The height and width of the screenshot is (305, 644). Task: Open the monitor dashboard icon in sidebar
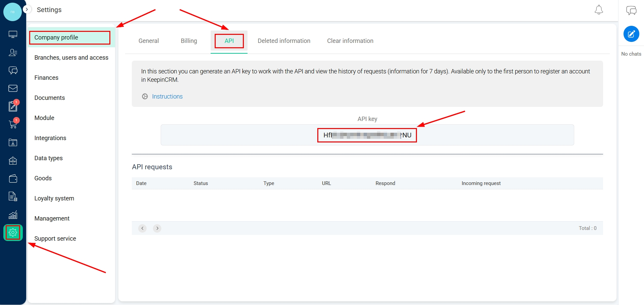(13, 35)
